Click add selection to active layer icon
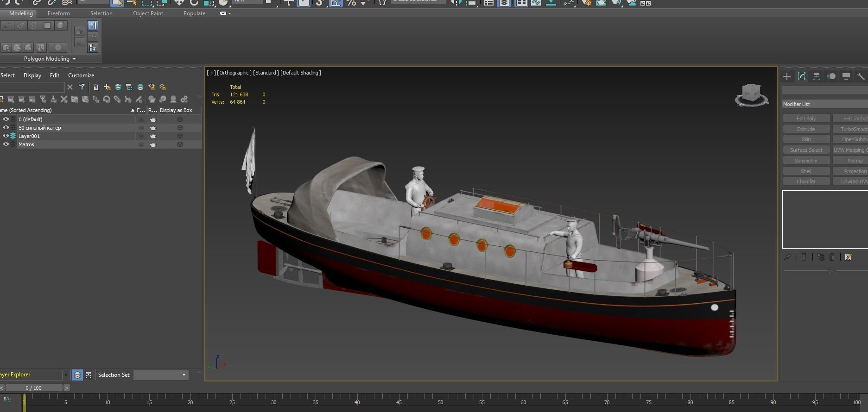Viewport: 868px width, 412px height. pos(118,87)
